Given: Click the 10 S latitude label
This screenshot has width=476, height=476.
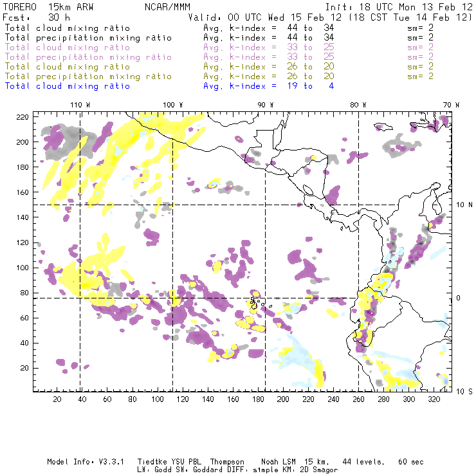Looking at the screenshot, I should pos(464,391).
